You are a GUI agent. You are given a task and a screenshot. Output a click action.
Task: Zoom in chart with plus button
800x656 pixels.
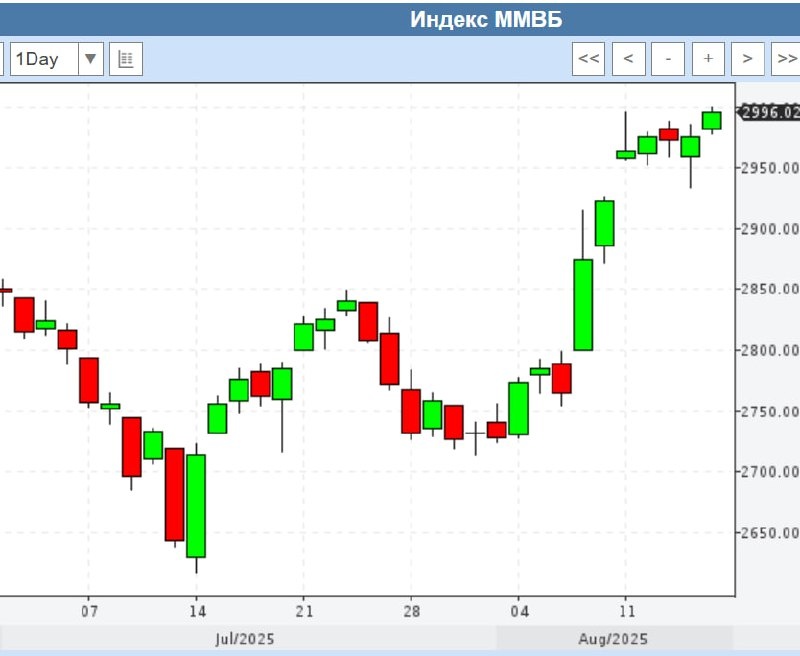(708, 59)
